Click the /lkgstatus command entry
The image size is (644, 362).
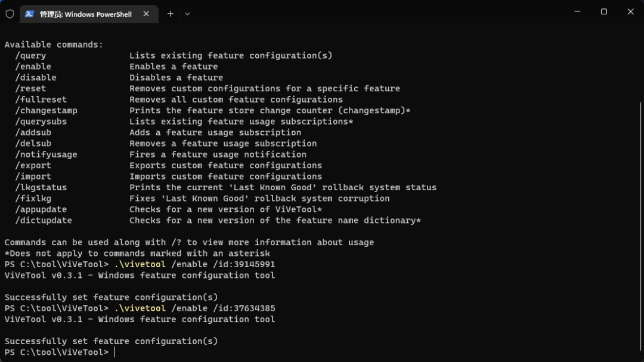[41, 187]
